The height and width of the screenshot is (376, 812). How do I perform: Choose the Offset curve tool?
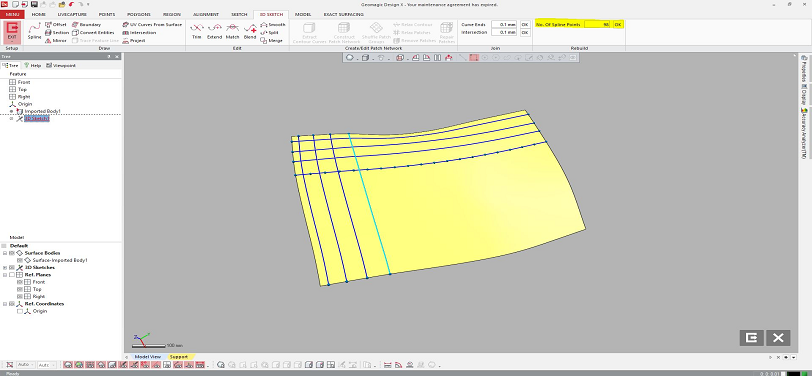(x=56, y=24)
